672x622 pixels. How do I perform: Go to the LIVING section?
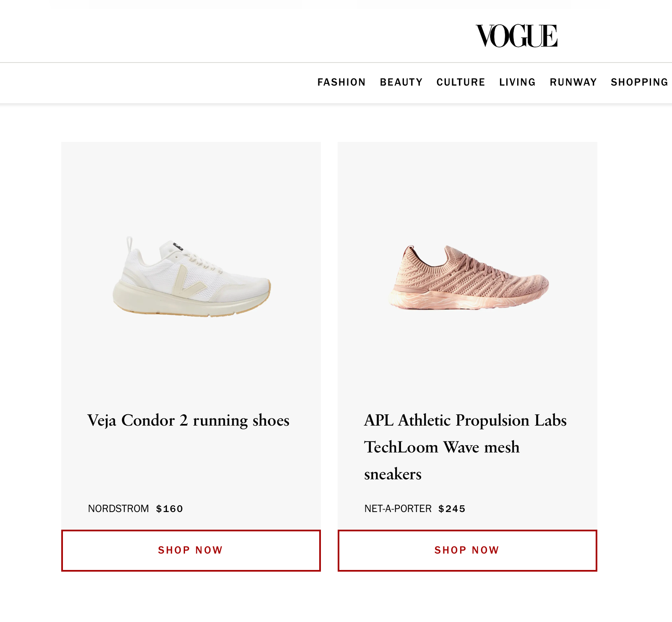tap(517, 82)
